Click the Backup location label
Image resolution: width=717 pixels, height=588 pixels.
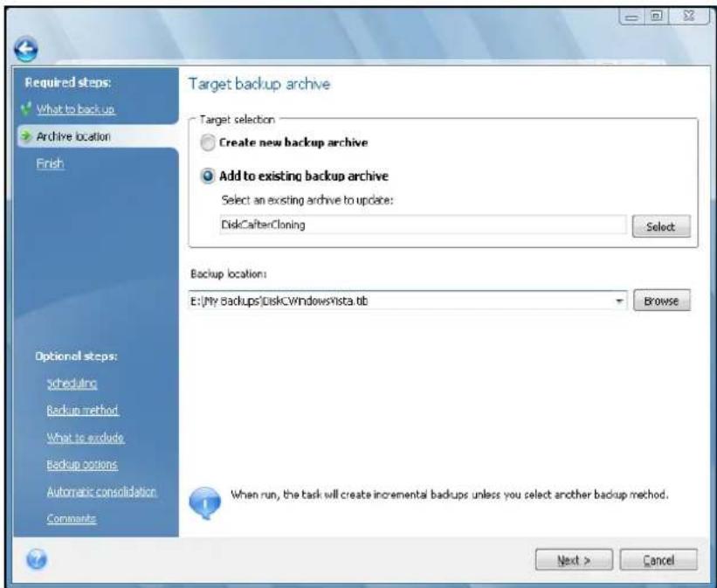point(228,274)
